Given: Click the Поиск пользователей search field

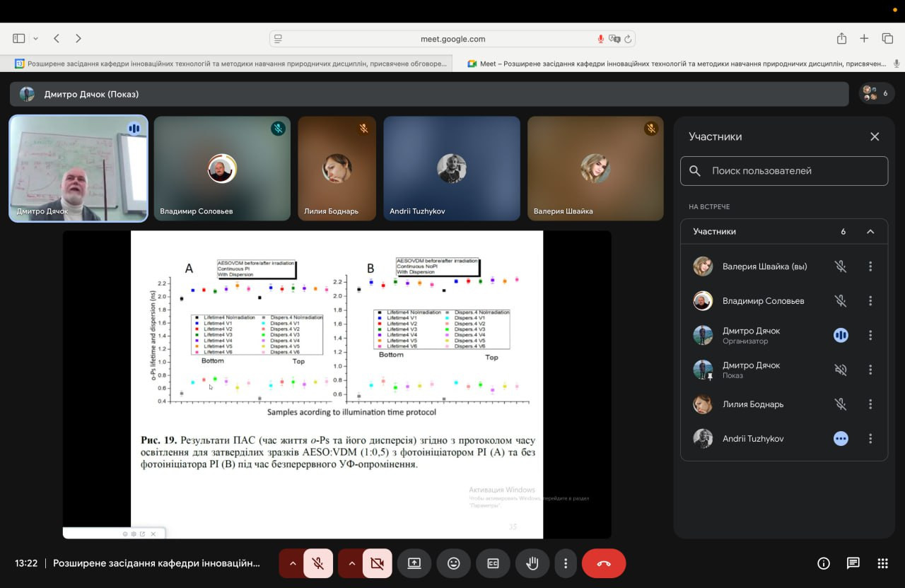Looking at the screenshot, I should (784, 171).
